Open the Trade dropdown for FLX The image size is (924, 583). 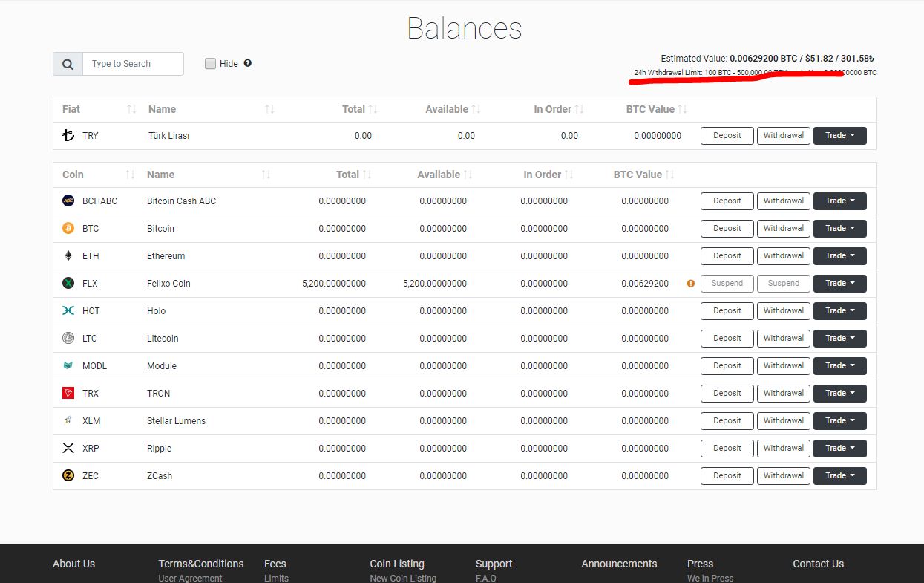coord(840,284)
